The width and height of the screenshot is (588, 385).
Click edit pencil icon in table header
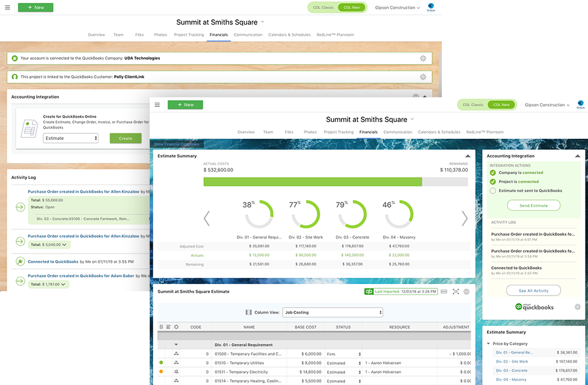(x=169, y=327)
